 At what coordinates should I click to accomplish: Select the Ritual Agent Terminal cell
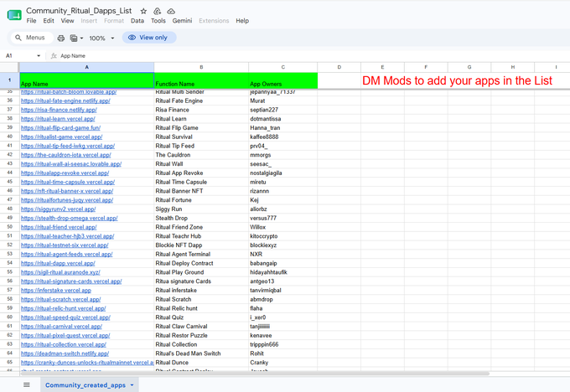coord(201,255)
